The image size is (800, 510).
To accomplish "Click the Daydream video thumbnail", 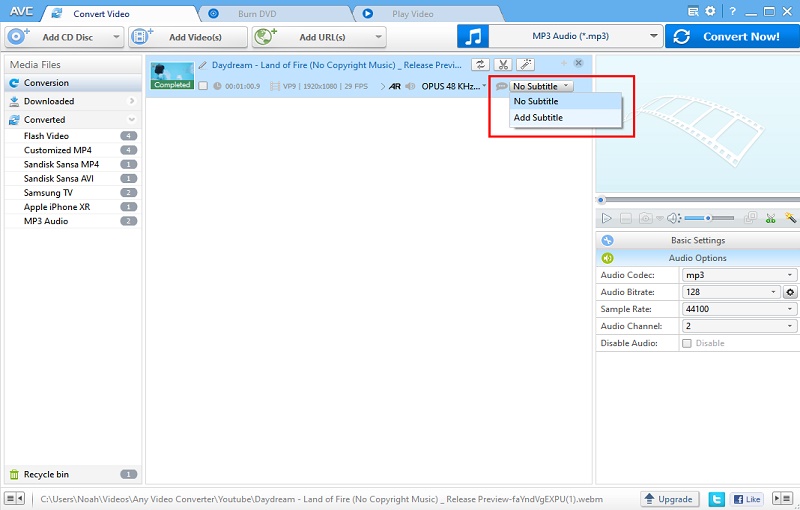I will coord(172,75).
